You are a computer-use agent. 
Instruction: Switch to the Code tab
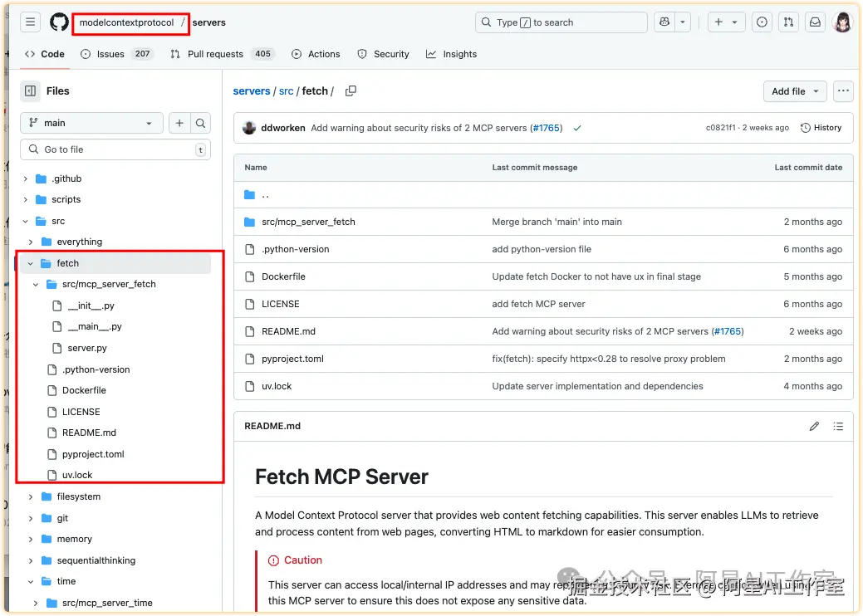pos(45,54)
